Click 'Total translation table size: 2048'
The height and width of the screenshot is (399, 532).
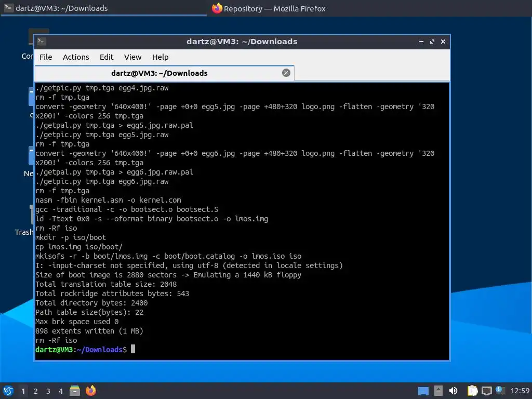[106, 284]
